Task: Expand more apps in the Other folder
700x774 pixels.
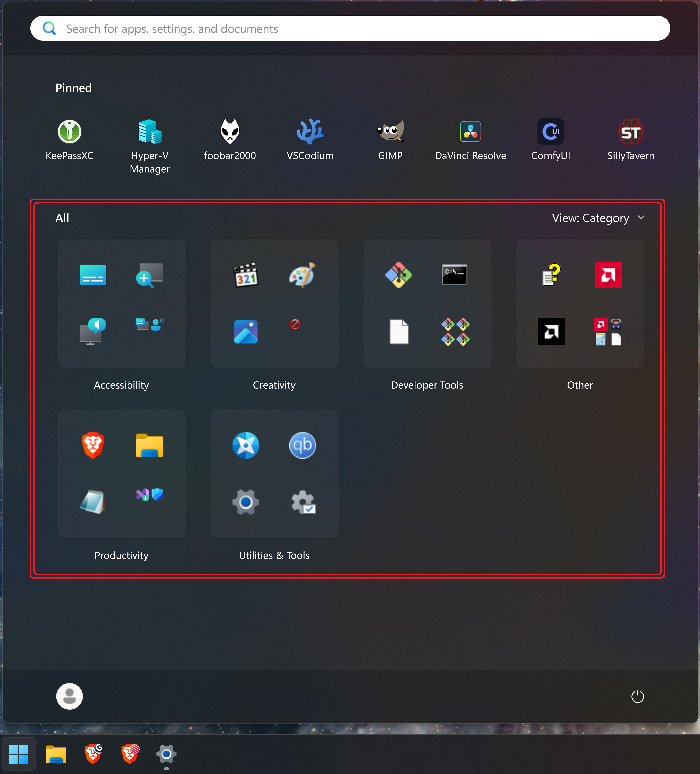Action: click(609, 332)
